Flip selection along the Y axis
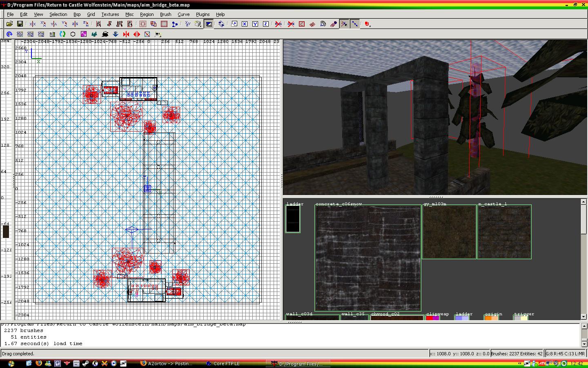 (54, 24)
